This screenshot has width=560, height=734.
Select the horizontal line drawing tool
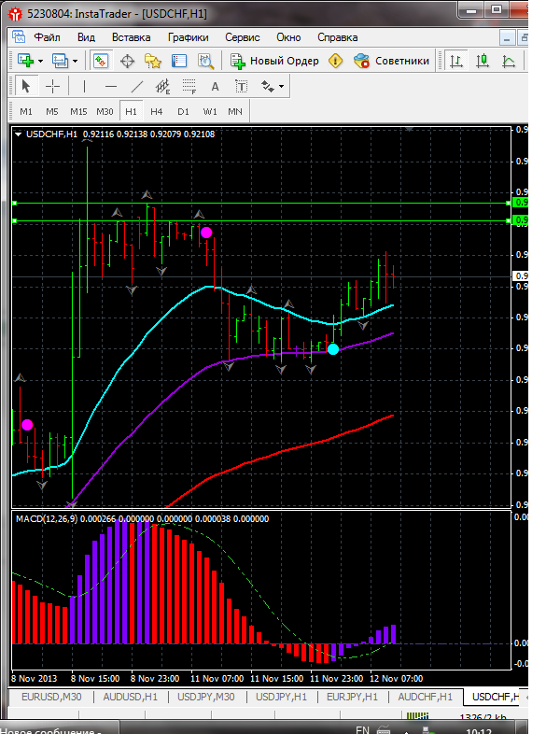click(x=111, y=86)
